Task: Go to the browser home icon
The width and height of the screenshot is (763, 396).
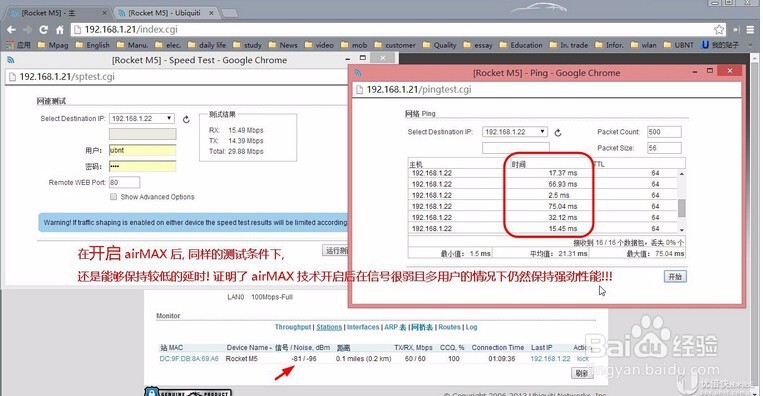Action: [x=59, y=30]
